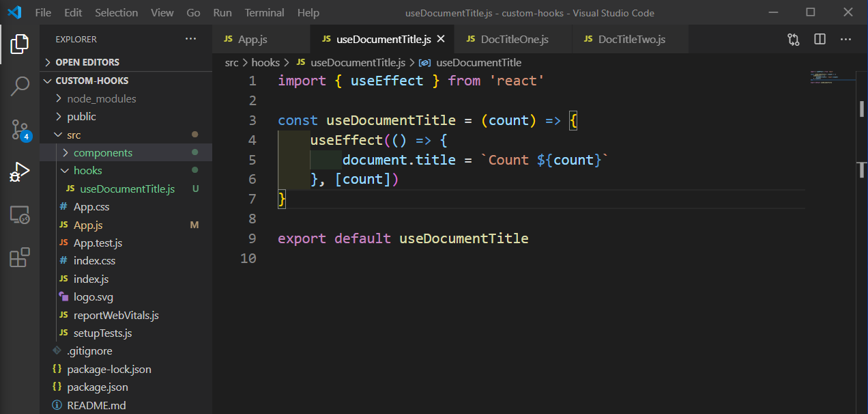
Task: Open Source Control view with 4 badge
Action: point(20,129)
